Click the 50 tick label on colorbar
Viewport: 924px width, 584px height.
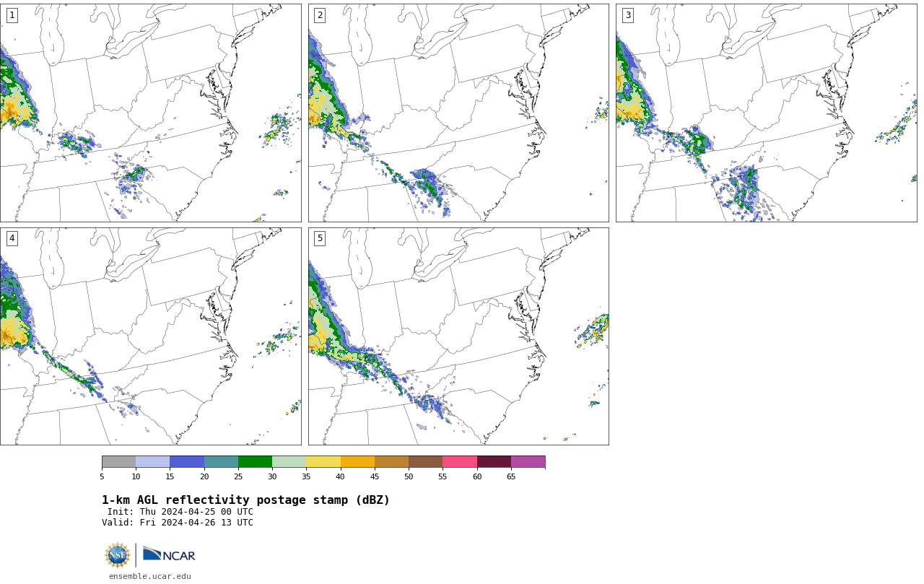409,476
